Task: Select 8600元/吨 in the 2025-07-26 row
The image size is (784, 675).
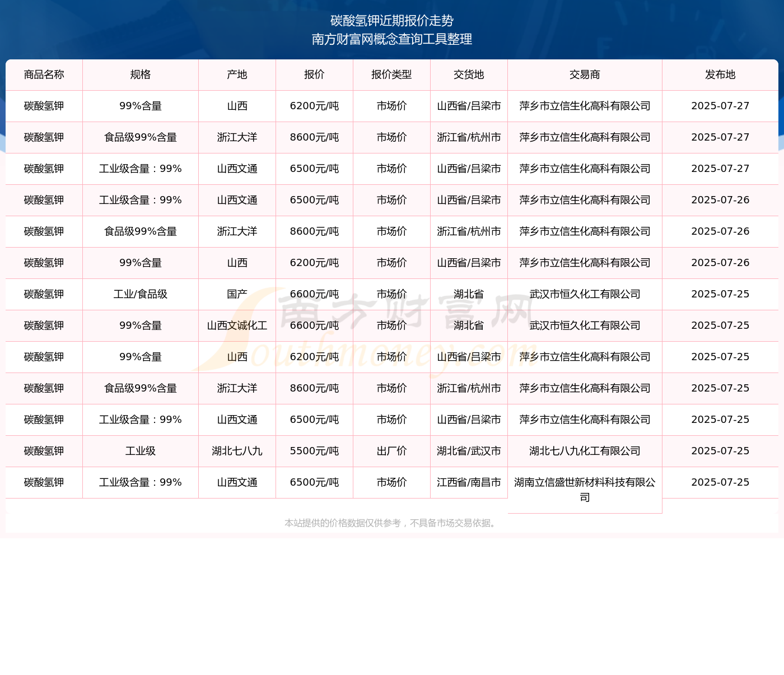Action: 315,231
